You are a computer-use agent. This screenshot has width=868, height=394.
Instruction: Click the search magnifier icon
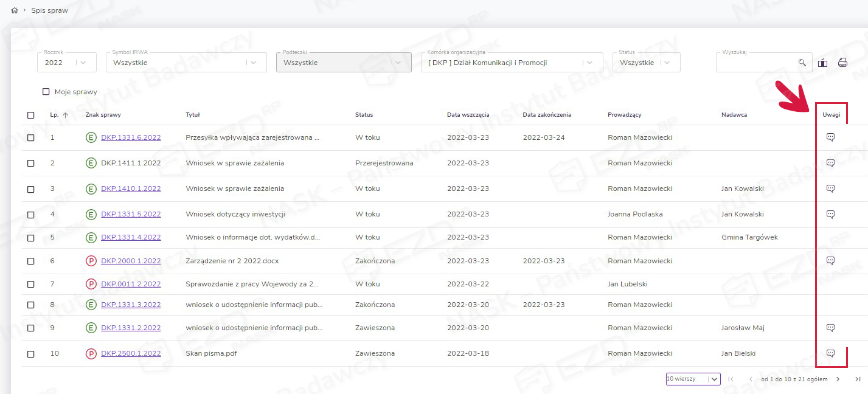coord(802,62)
